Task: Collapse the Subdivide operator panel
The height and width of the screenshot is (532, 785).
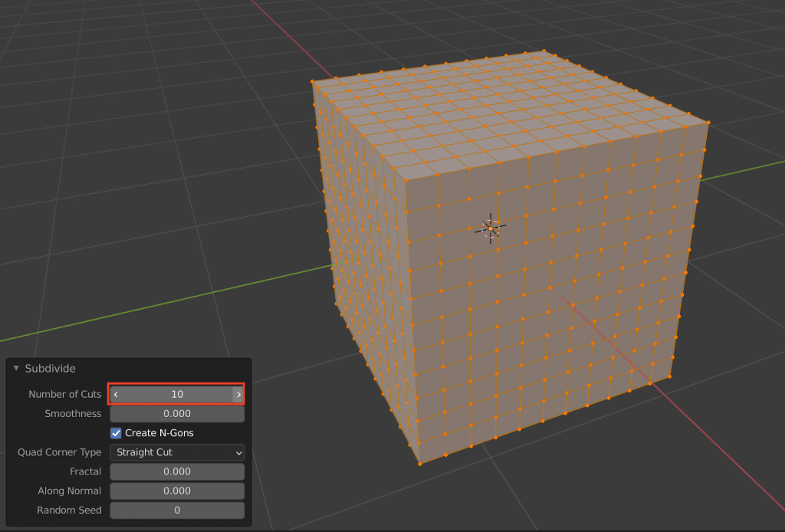Action: pos(15,369)
